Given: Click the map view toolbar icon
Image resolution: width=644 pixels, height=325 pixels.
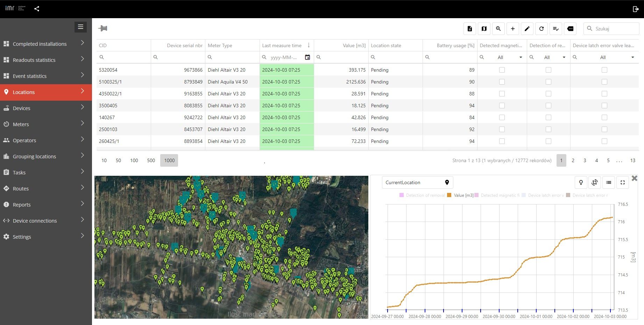Looking at the screenshot, I should tap(484, 29).
